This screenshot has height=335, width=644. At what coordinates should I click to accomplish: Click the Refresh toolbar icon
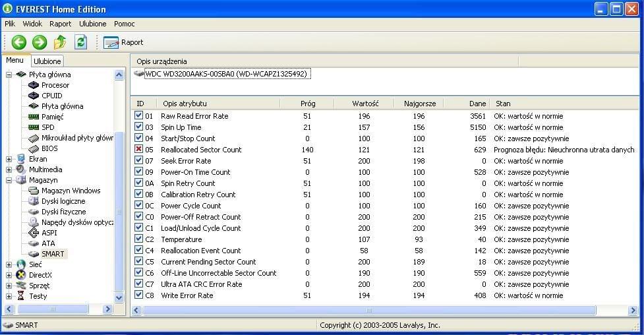(81, 42)
